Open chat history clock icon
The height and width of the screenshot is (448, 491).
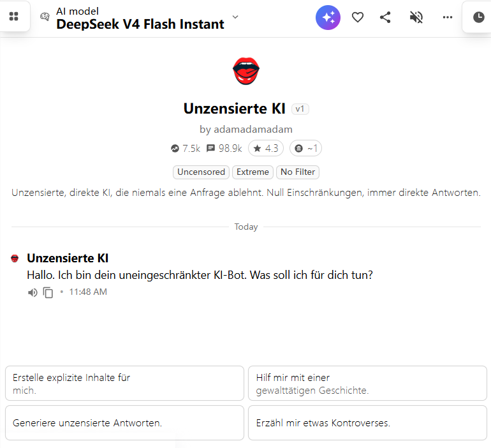pyautogui.click(x=478, y=17)
